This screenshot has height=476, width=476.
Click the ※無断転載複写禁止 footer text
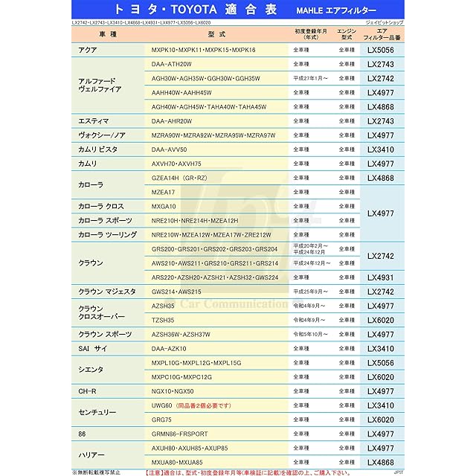(x=96, y=473)
